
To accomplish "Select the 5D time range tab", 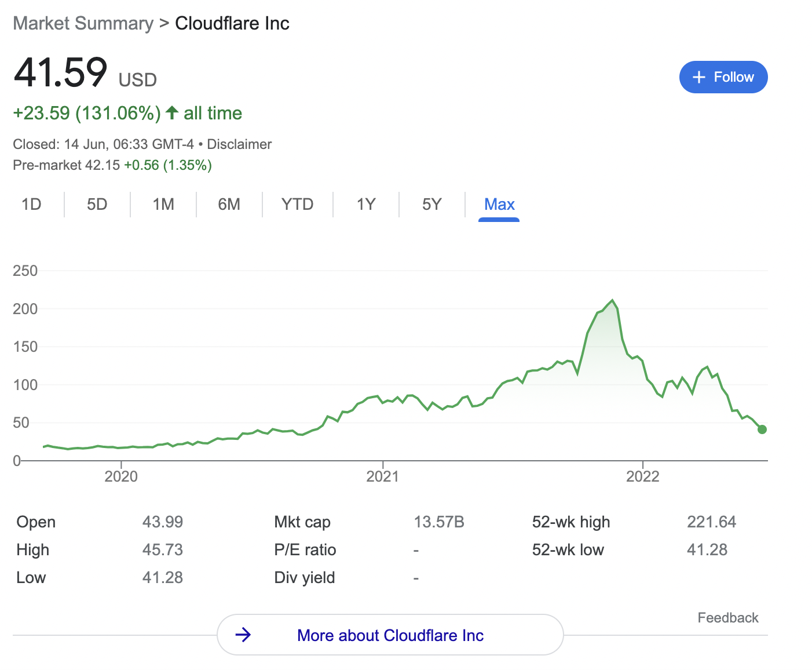I will click(97, 204).
